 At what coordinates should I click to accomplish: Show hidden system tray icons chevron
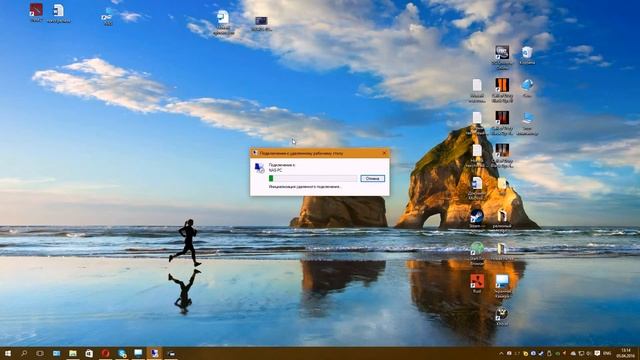tap(501, 353)
